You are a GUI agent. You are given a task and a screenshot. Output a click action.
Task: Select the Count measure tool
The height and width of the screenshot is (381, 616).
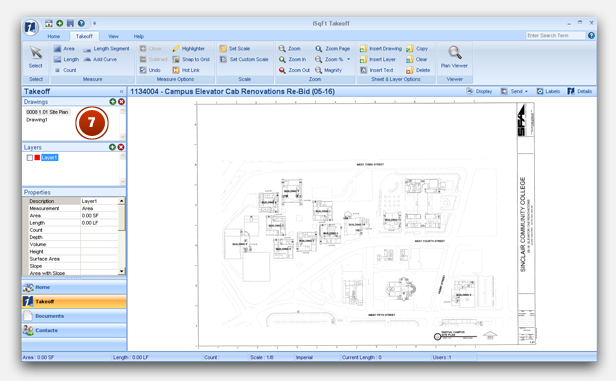pyautogui.click(x=65, y=70)
